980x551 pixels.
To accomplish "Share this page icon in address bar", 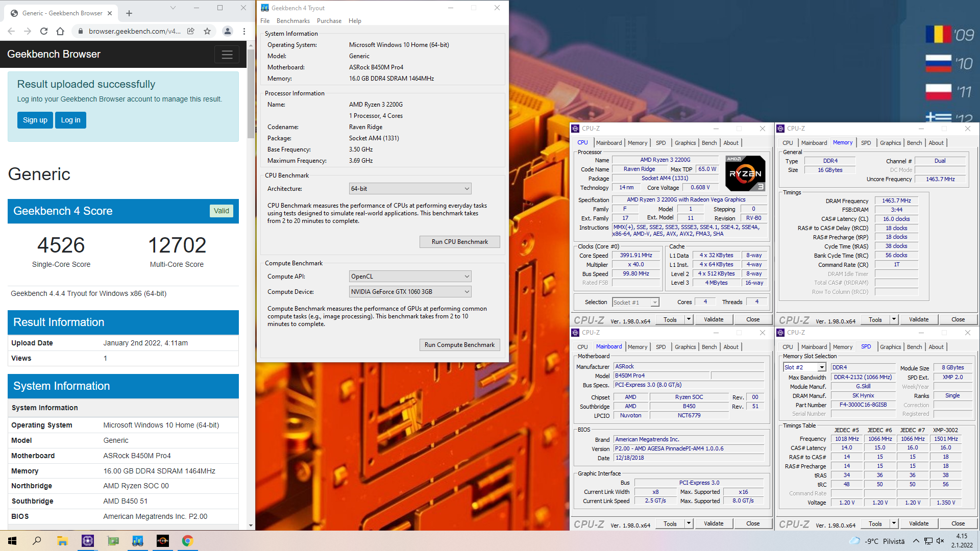I will [x=190, y=31].
